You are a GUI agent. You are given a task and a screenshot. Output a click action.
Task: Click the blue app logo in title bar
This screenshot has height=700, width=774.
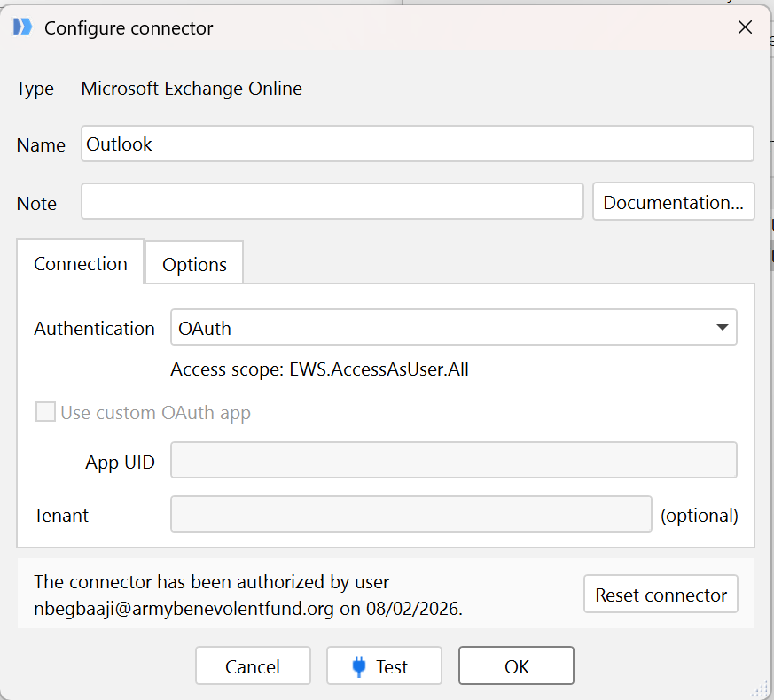pos(22,27)
